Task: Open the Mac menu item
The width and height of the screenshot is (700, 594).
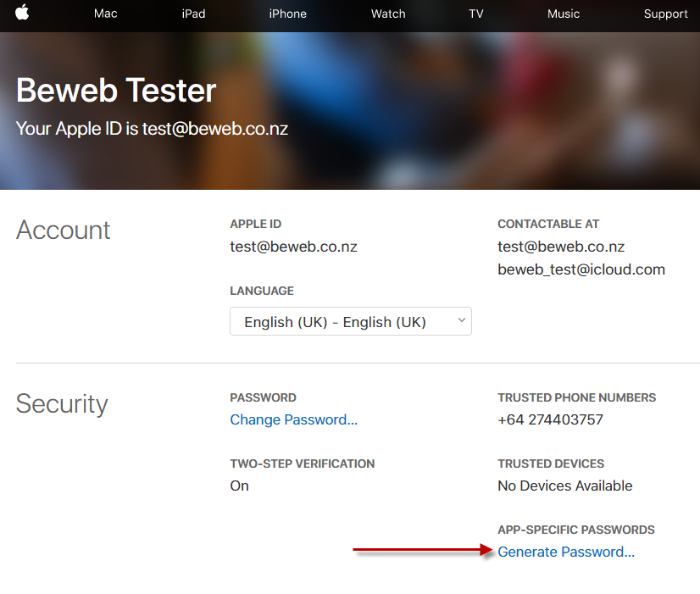Action: pyautogui.click(x=105, y=14)
